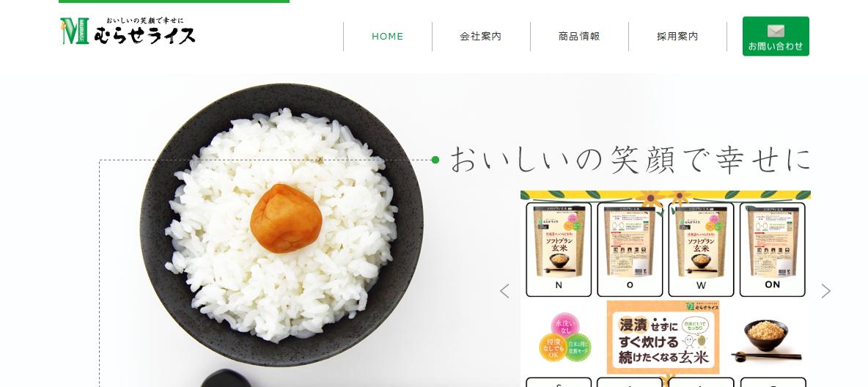Click the white rice bowl hero image
Screen dimensions: 868x387
[x=282, y=225]
